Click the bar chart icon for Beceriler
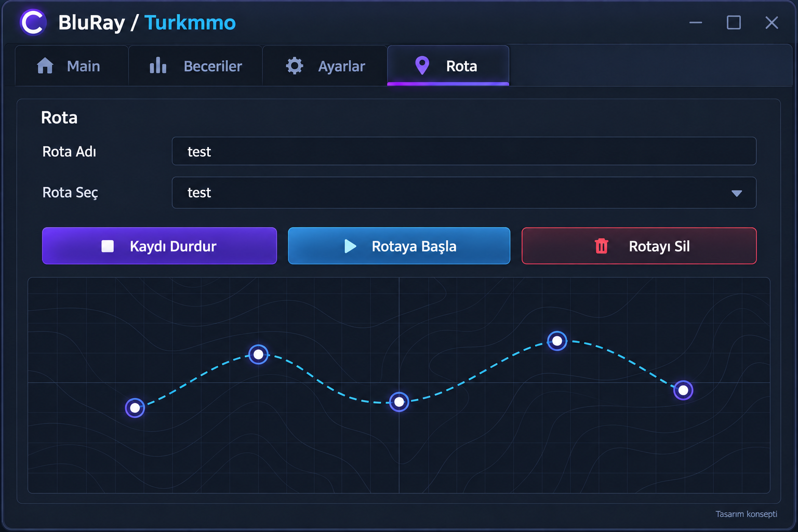The width and height of the screenshot is (798, 532). (x=158, y=65)
